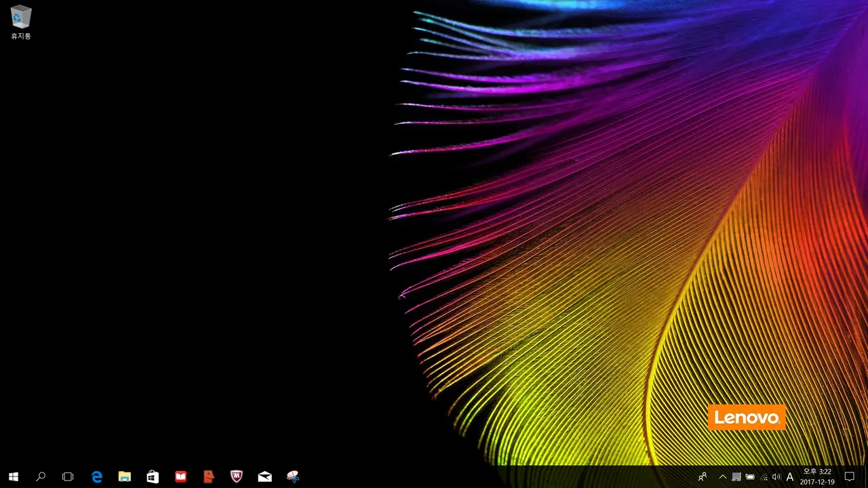Open McAfee shield icon on taskbar
Viewport: 868px width, 488px height.
(x=237, y=476)
